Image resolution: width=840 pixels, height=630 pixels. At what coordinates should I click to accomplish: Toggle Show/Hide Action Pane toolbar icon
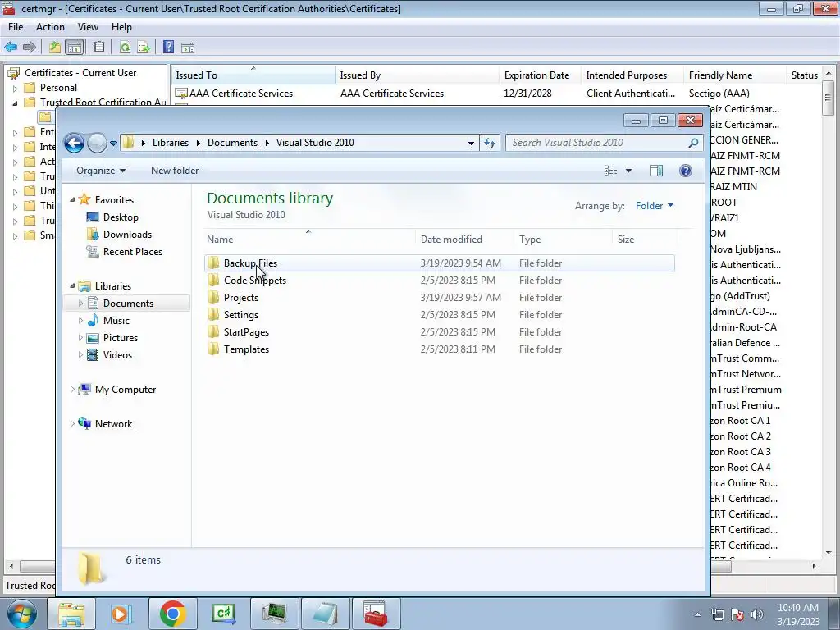pos(188,48)
